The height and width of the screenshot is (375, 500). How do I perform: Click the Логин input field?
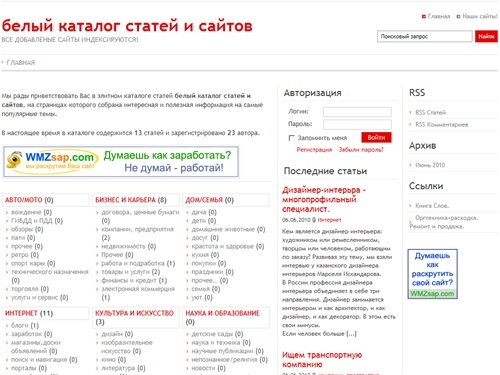click(357, 112)
